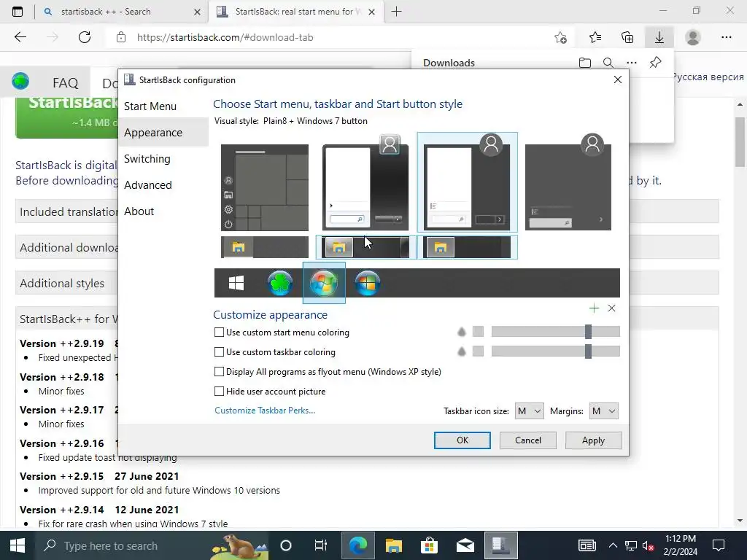Pin the Downloads panel

click(x=656, y=63)
